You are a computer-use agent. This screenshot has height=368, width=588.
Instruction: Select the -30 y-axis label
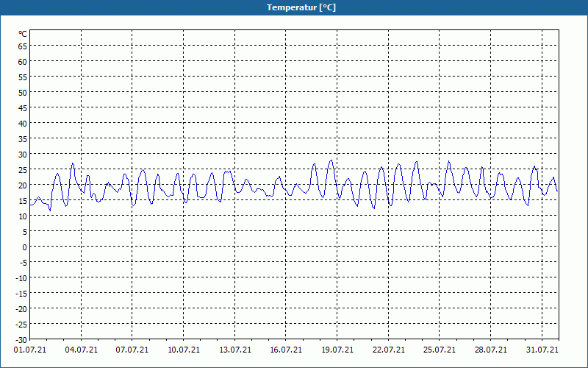pyautogui.click(x=21, y=339)
